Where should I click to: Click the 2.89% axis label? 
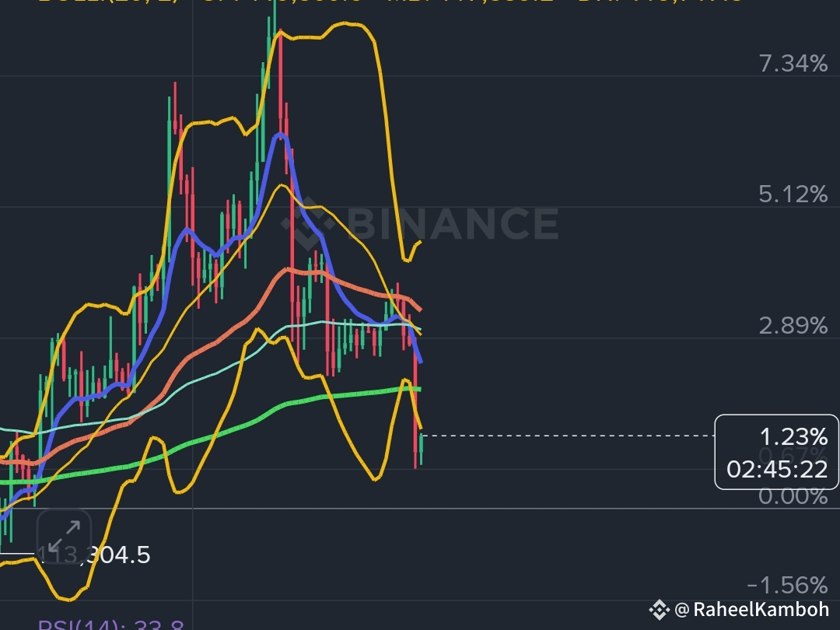click(x=793, y=325)
